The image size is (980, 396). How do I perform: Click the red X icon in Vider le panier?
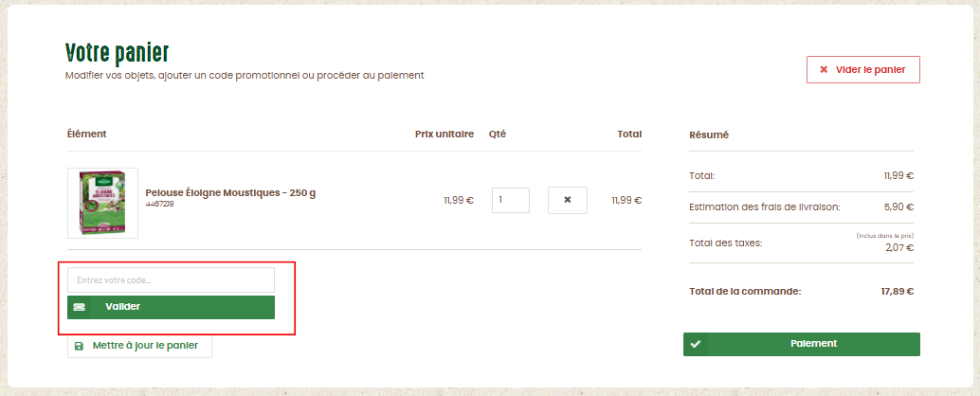tap(824, 69)
